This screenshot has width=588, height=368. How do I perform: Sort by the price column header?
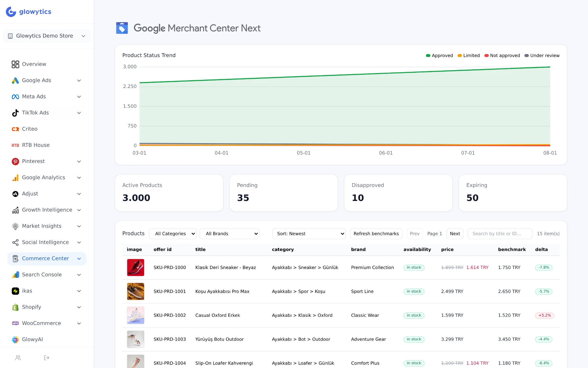447,250
